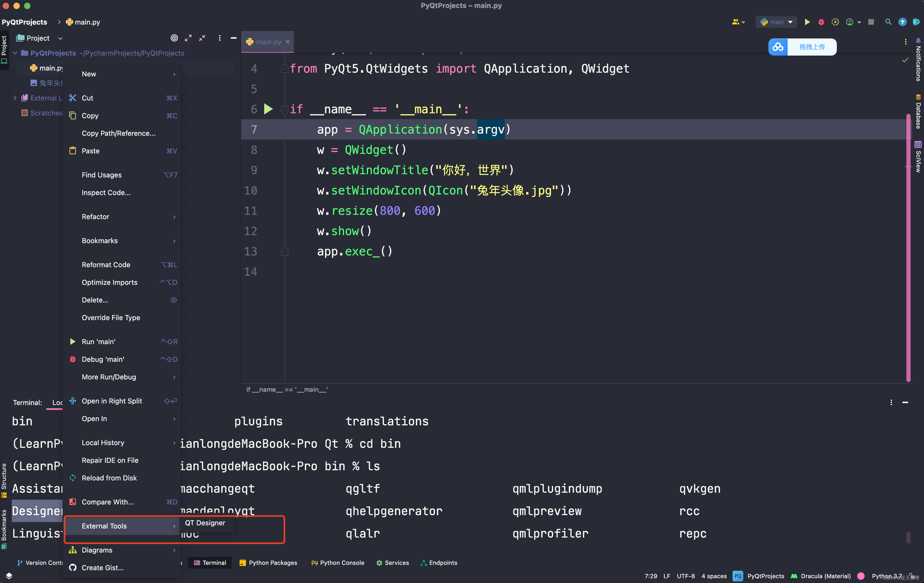924x583 pixels.
Task: Open editor tabs options three-dot icon
Action: pyautogui.click(x=906, y=41)
